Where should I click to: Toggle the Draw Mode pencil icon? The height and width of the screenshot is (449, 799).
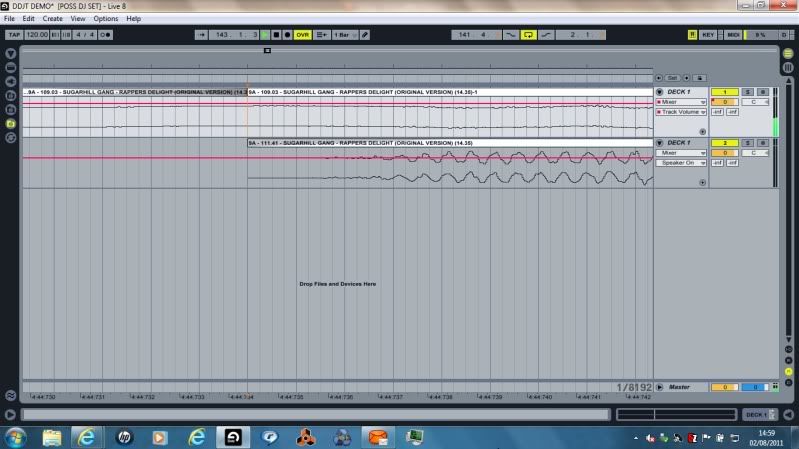click(x=365, y=34)
